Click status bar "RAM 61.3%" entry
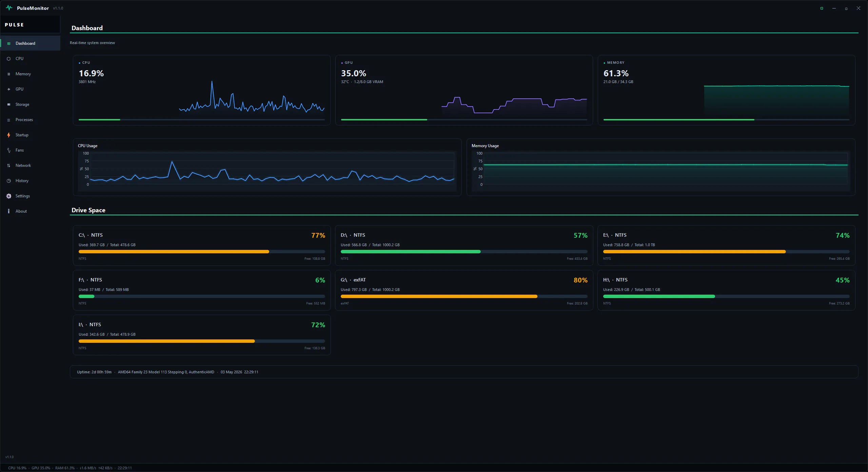The image size is (868, 472). [65, 468]
